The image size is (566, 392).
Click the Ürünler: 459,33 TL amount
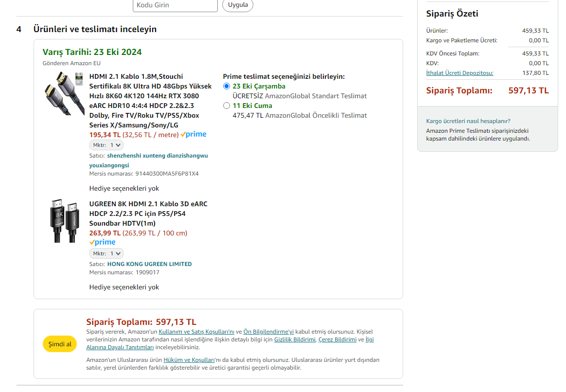point(535,31)
